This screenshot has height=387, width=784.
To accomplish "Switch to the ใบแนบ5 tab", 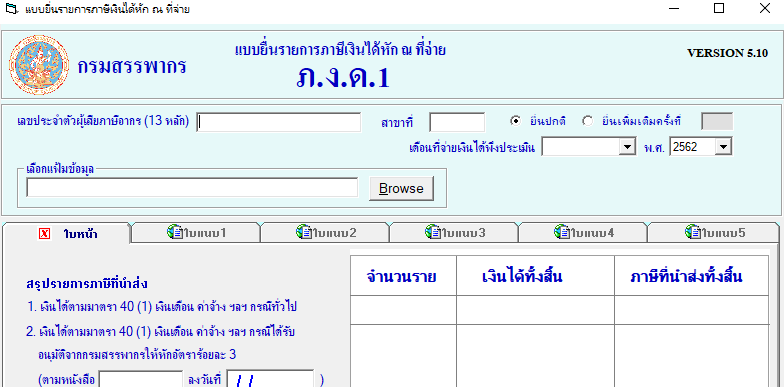I will click(714, 232).
